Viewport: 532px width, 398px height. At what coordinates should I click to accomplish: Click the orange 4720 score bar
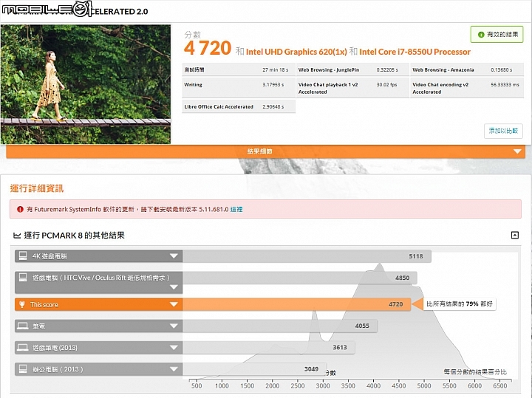296,304
